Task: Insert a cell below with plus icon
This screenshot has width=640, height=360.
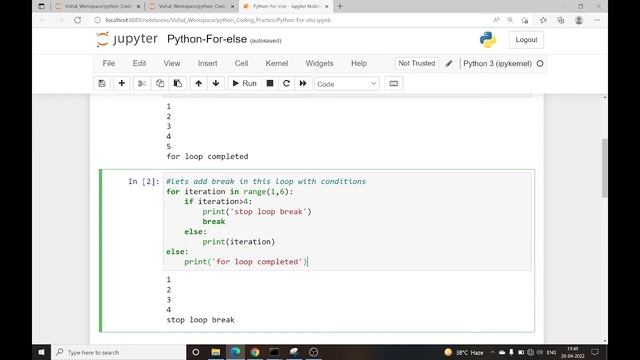Action: tap(121, 83)
